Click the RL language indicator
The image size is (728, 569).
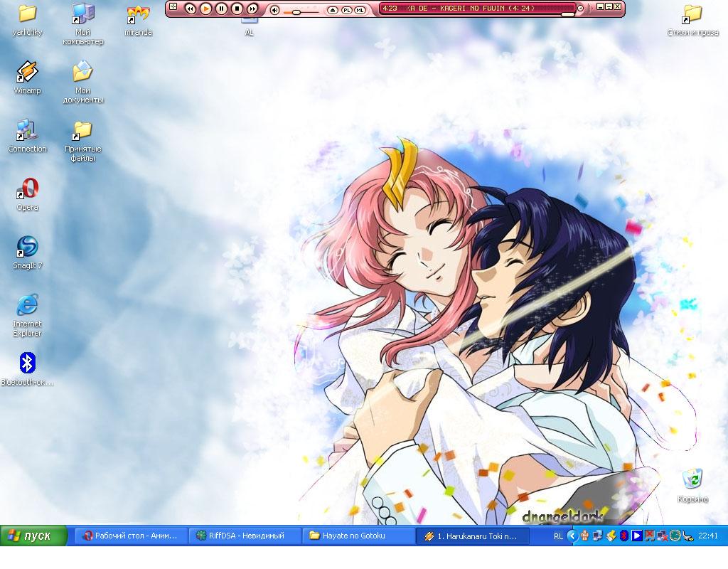[x=558, y=536]
